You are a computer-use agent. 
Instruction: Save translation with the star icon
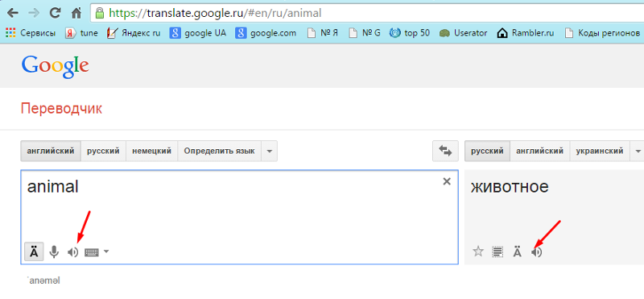tap(478, 251)
